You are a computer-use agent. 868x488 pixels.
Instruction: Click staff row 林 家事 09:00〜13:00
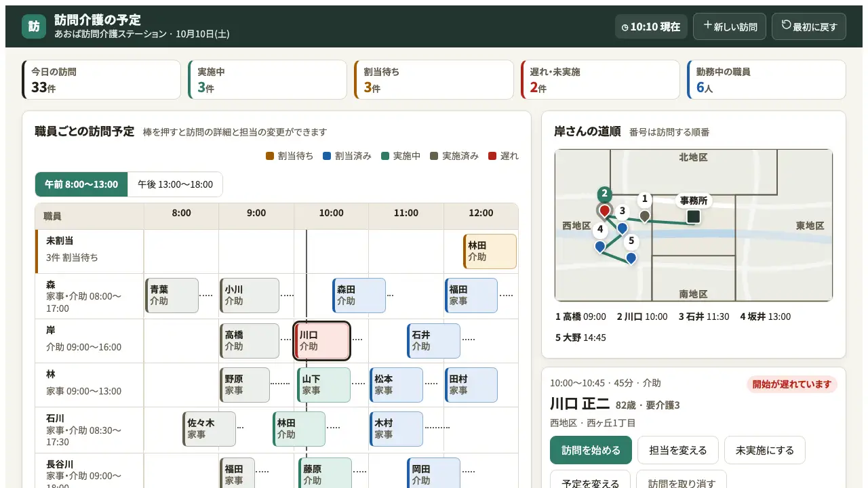tap(90, 385)
